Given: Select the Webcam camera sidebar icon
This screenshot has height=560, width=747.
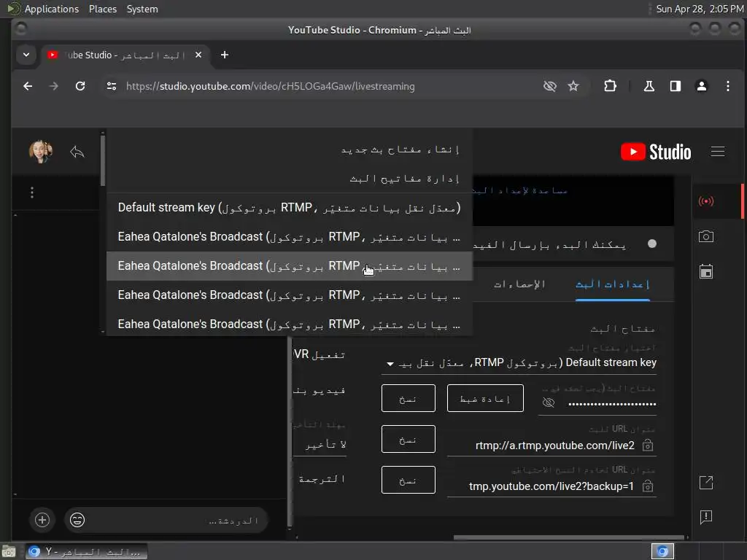Looking at the screenshot, I should pyautogui.click(x=706, y=236).
